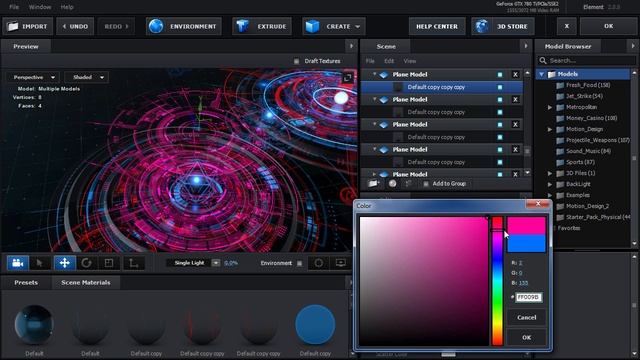Expand the collapsed Plane Model at list bottom
This screenshot has height=360, width=640.
374,174
